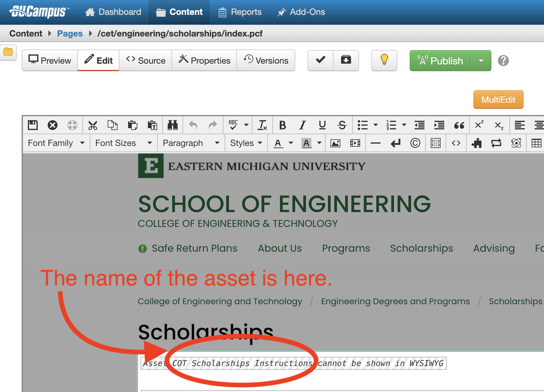Click the Insert Asset atom icon
544x392 pixels.
click(x=516, y=143)
